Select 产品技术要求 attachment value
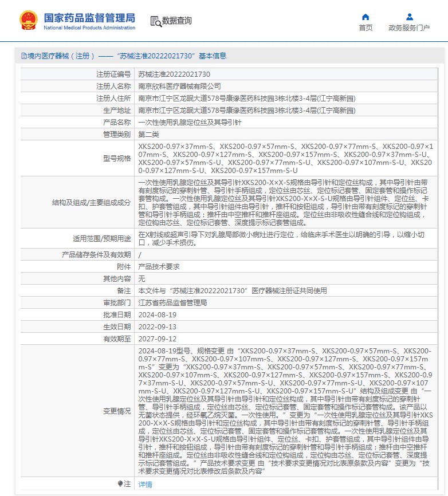This screenshot has width=448, height=496. pyautogui.click(x=159, y=267)
